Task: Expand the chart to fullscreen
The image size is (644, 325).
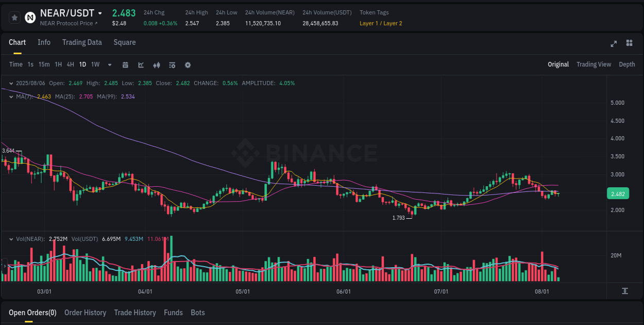Action: point(614,44)
